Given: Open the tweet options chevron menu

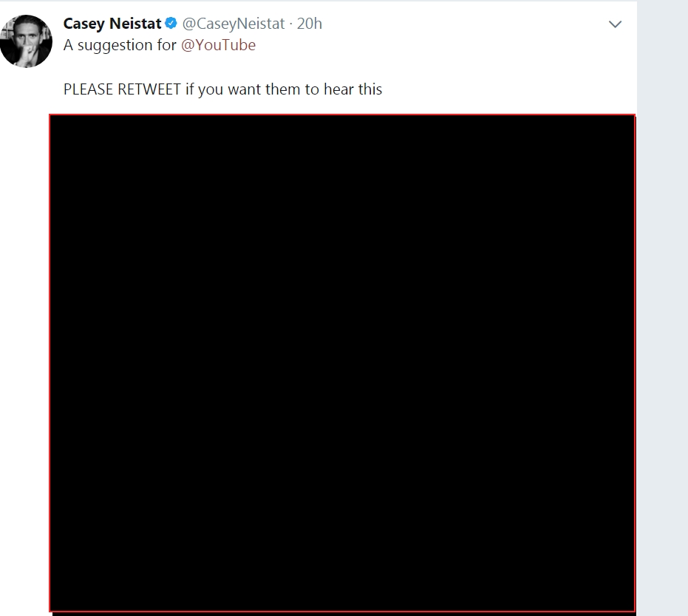Looking at the screenshot, I should click(x=615, y=24).
